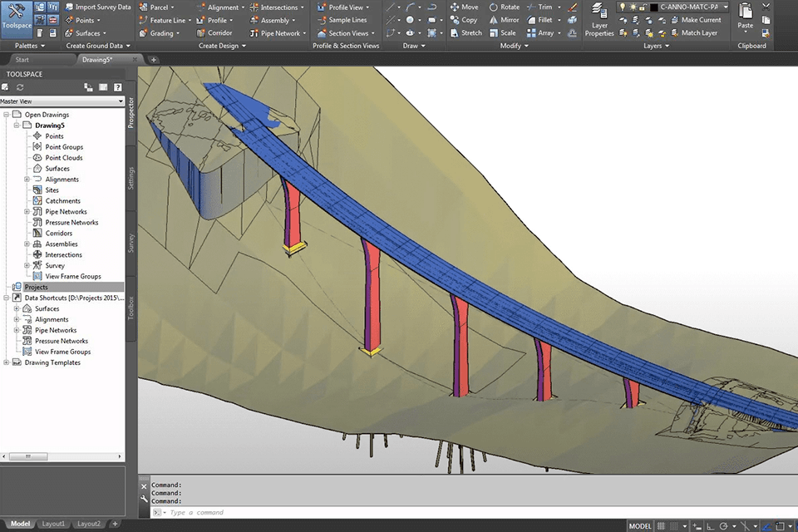The height and width of the screenshot is (532, 798).
Task: Expand the Alignments node under Drawing5
Action: [27, 180]
